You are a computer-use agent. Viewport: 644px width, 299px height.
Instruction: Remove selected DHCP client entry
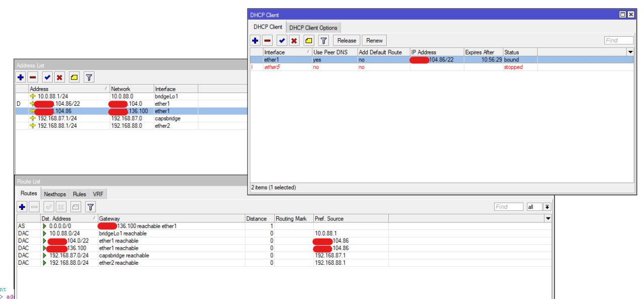[x=268, y=41]
